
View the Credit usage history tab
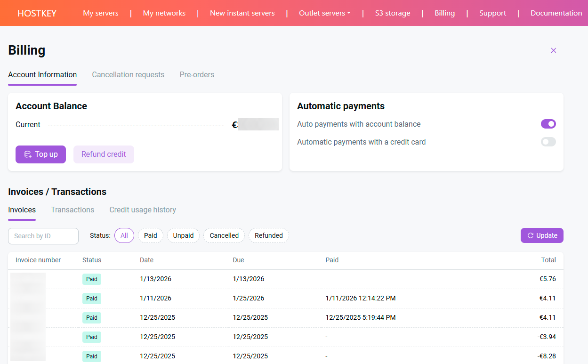[x=143, y=210]
